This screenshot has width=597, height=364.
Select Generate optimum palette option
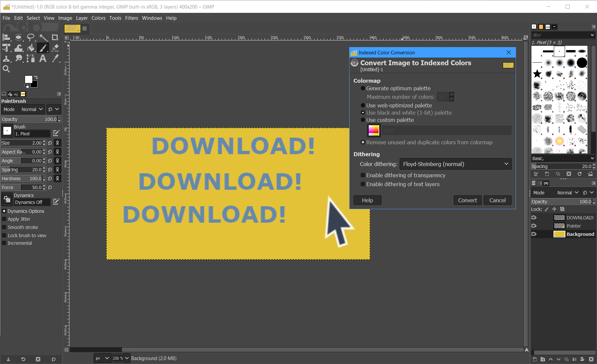click(x=363, y=88)
